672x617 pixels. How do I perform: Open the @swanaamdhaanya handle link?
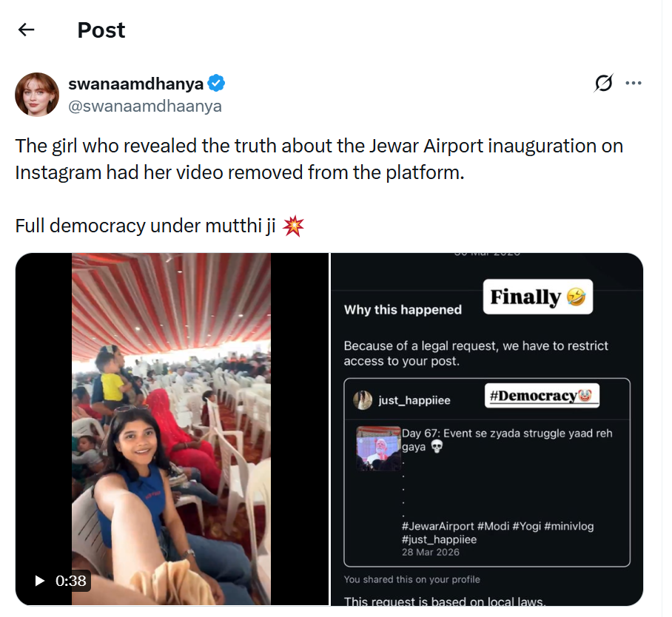[x=144, y=106]
